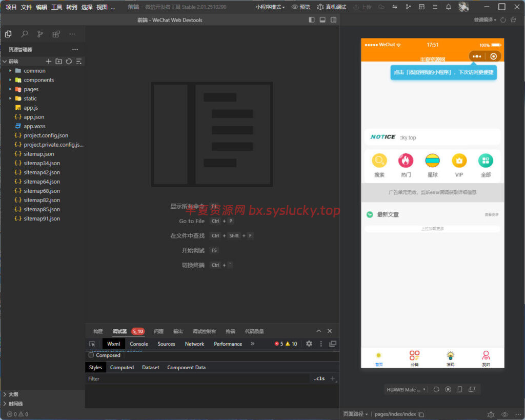Switch to the Console tab
The height and width of the screenshot is (420, 525).
tap(138, 344)
